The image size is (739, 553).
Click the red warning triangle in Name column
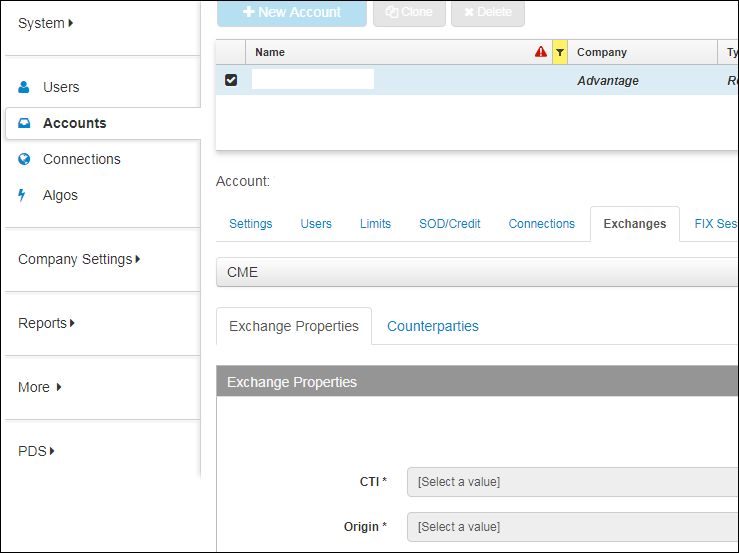click(x=541, y=52)
